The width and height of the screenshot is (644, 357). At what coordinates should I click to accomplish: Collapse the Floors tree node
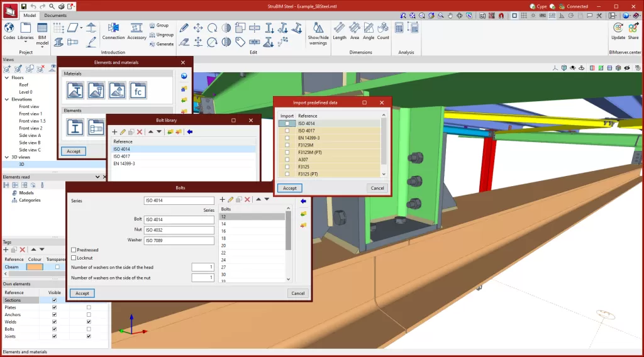pos(6,78)
